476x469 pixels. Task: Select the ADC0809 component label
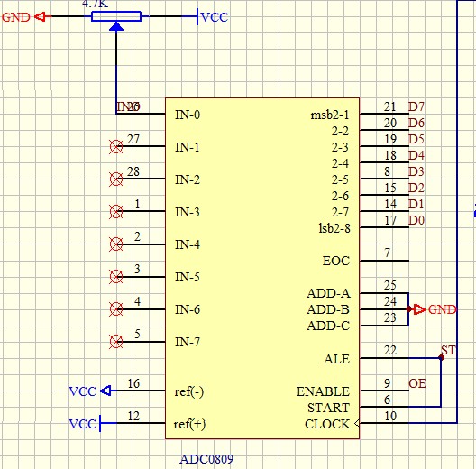click(206, 459)
